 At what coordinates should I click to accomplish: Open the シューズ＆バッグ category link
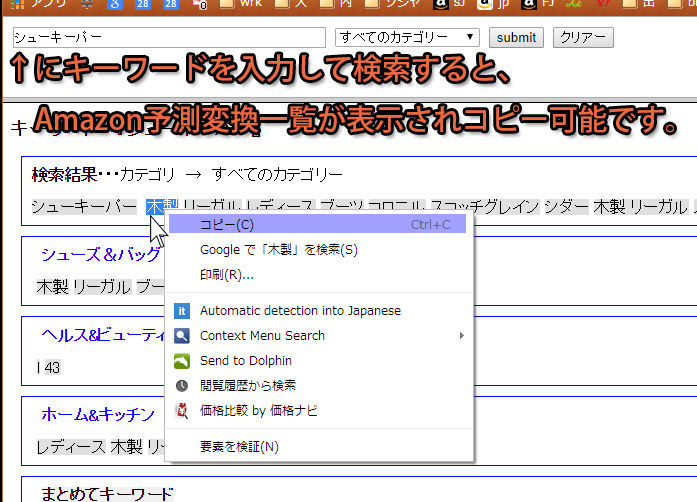tap(101, 254)
